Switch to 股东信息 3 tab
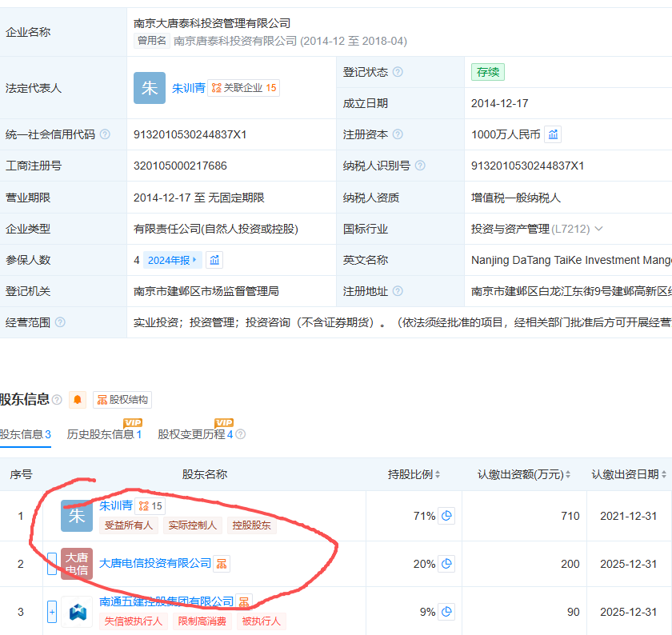 point(26,434)
